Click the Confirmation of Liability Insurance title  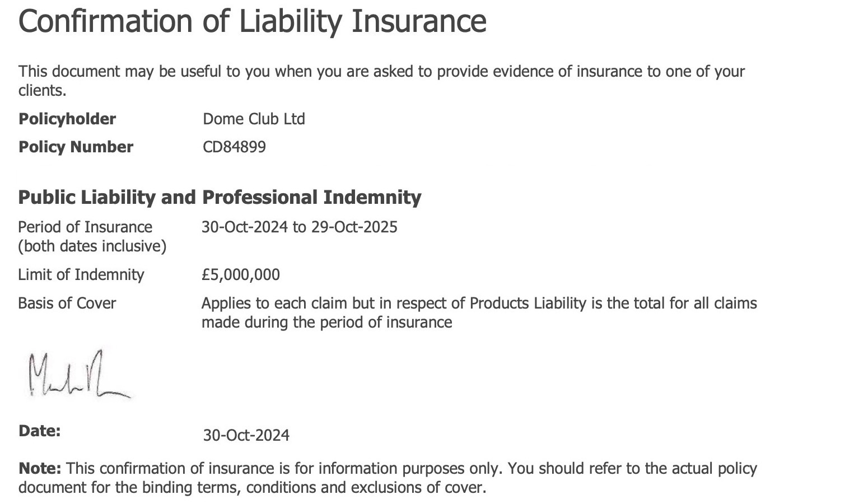pos(252,21)
